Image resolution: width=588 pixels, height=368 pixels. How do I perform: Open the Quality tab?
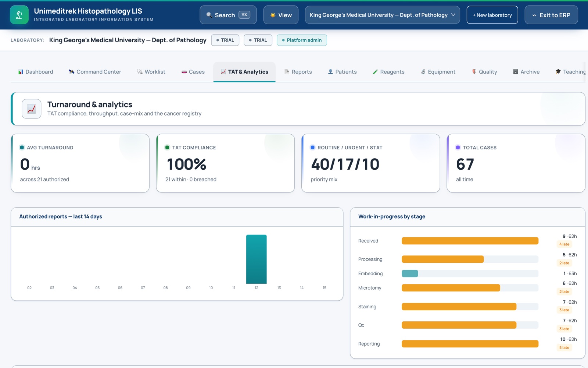(x=484, y=72)
